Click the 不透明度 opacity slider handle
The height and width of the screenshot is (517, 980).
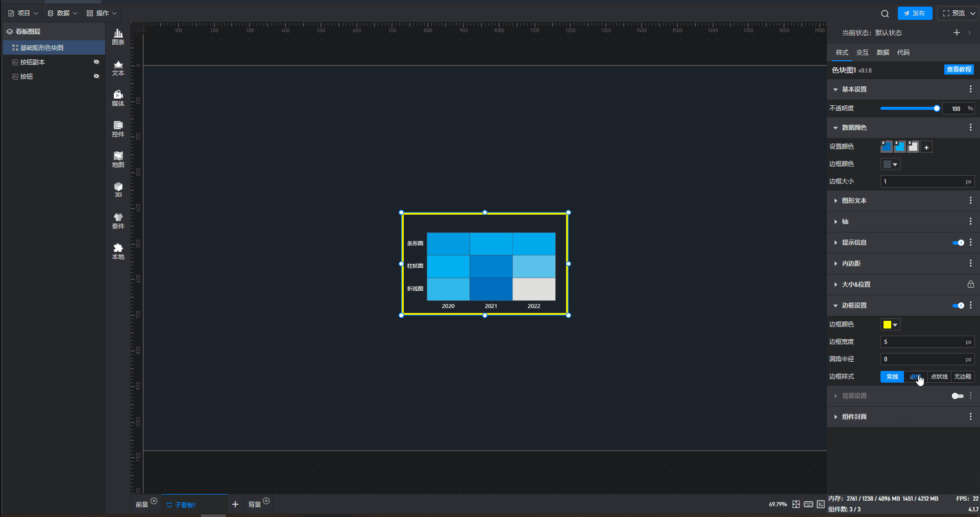click(937, 108)
